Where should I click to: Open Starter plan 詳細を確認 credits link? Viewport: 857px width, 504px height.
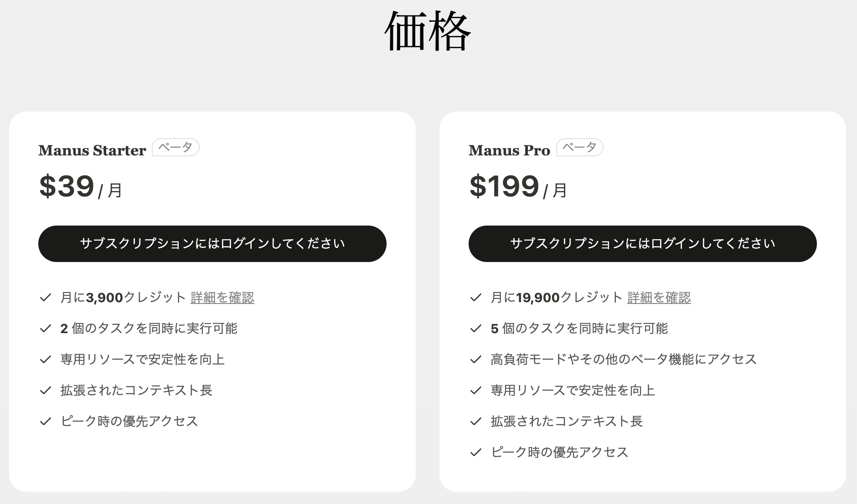tap(222, 298)
